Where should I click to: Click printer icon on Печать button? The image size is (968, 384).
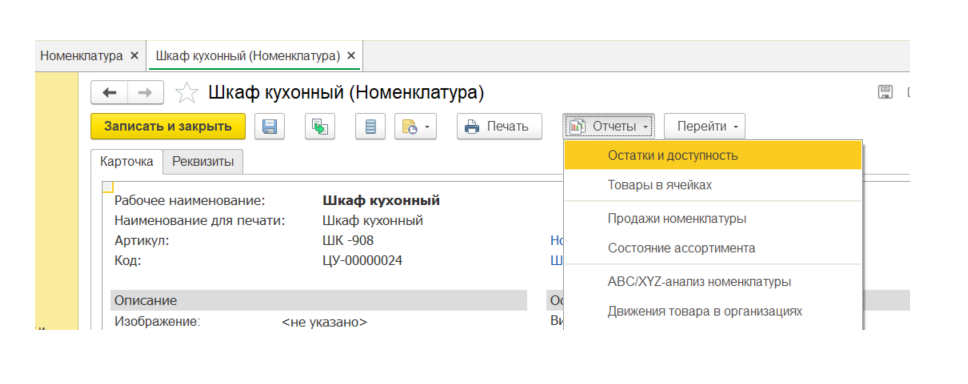(472, 127)
